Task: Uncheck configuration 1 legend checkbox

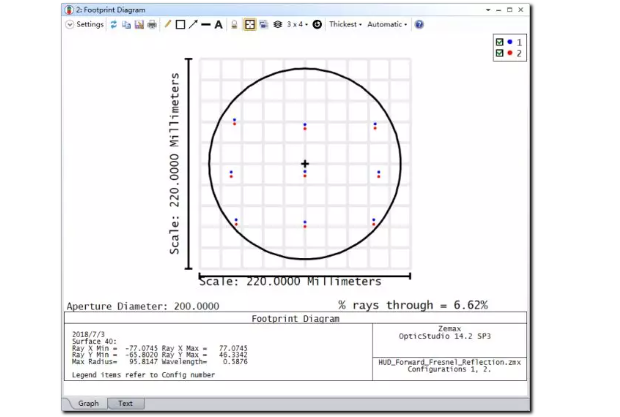Action: (x=499, y=42)
